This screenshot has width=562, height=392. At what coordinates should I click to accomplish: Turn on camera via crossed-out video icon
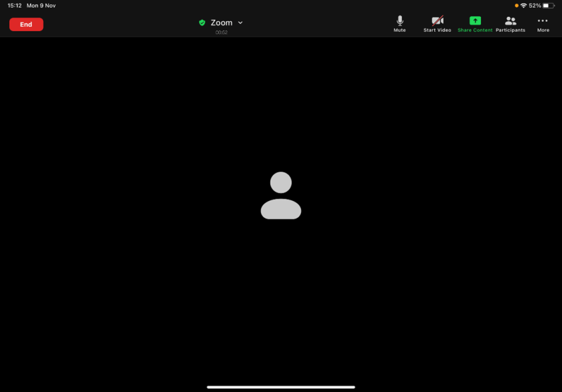point(437,21)
